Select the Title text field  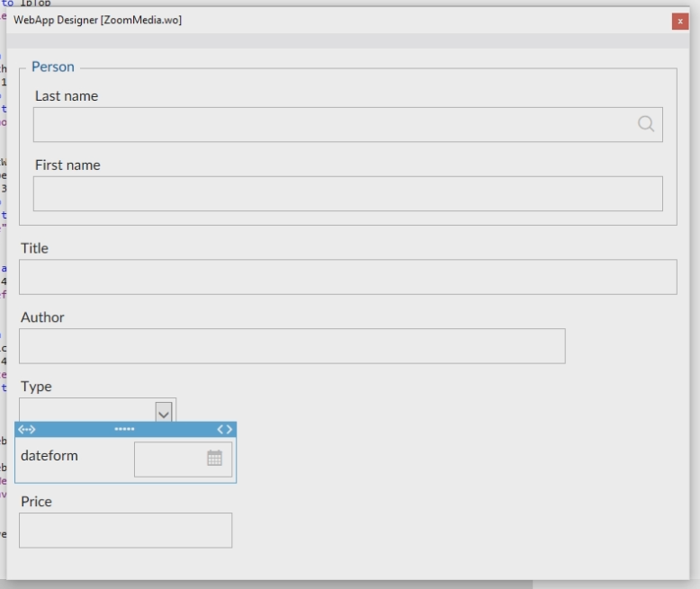click(347, 277)
